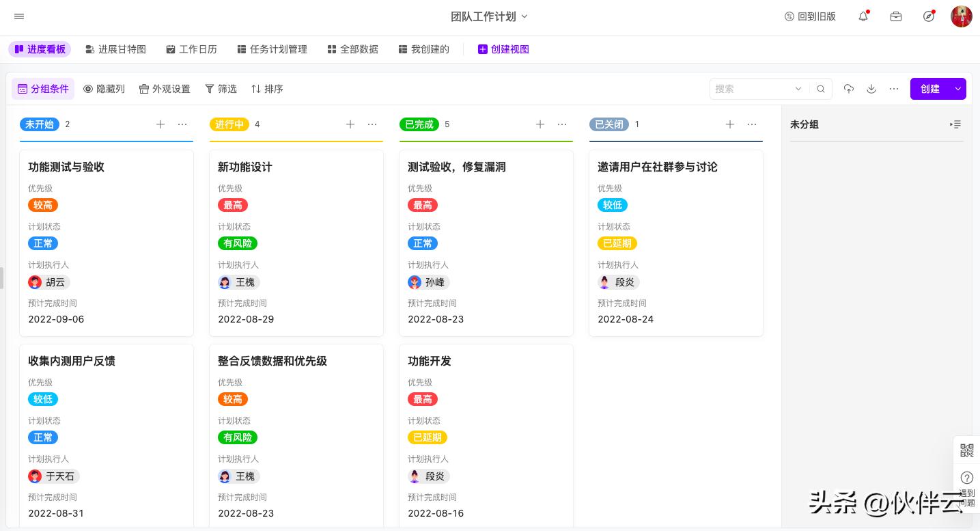Click the 隐藏列 hide columns control

pos(104,89)
